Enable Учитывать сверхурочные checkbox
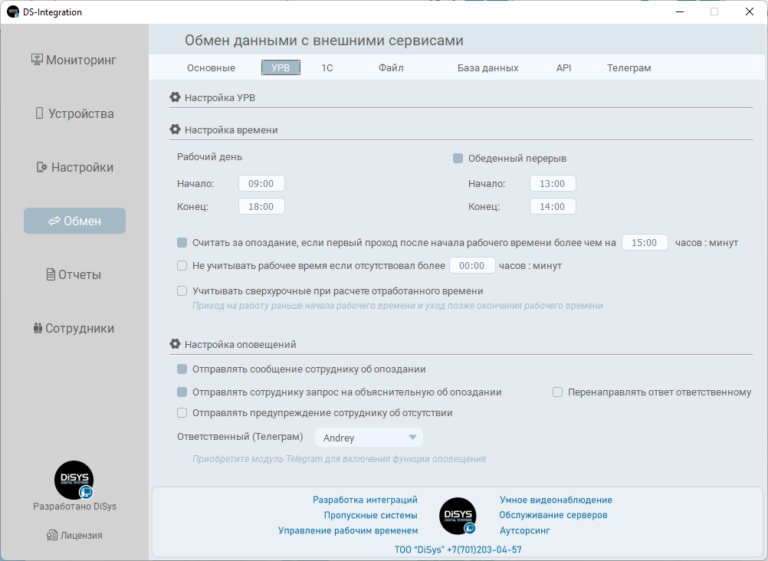This screenshot has height=561, width=768. (182, 291)
